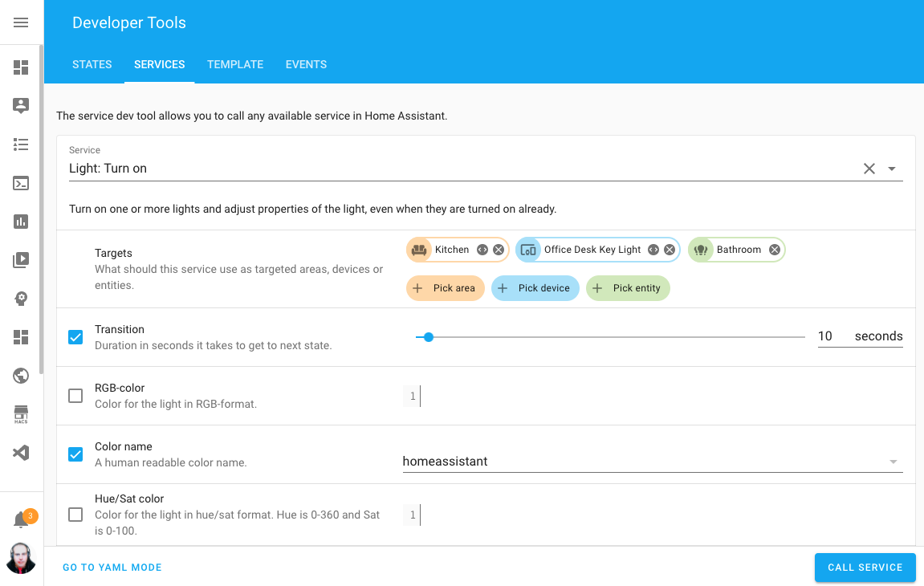Open the Color name dropdown
The height and width of the screenshot is (586, 924).
[x=892, y=462]
